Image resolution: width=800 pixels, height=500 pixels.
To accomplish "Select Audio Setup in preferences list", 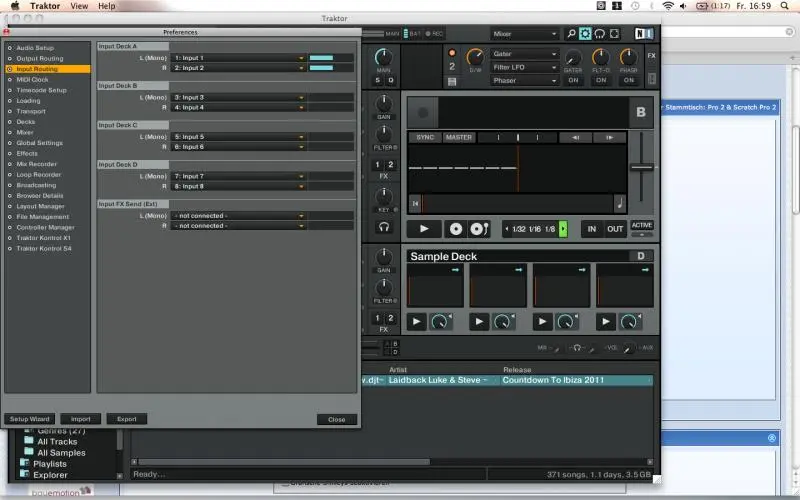I will click(35, 47).
